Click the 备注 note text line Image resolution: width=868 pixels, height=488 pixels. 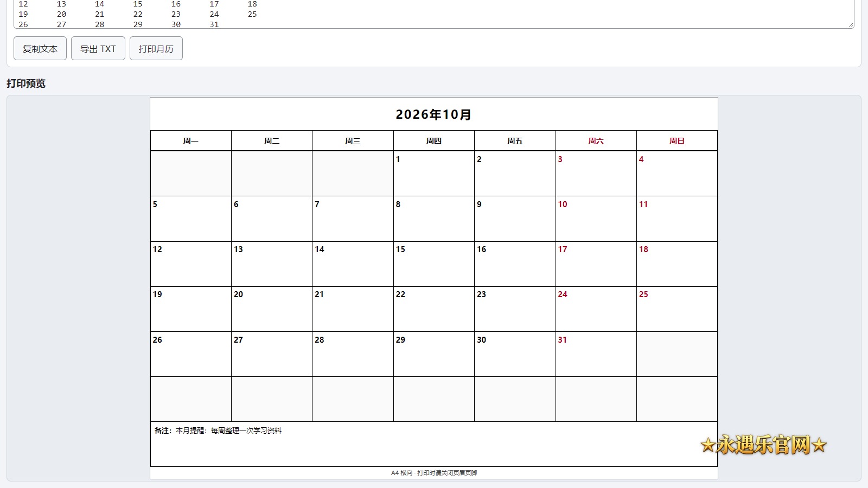point(218,431)
